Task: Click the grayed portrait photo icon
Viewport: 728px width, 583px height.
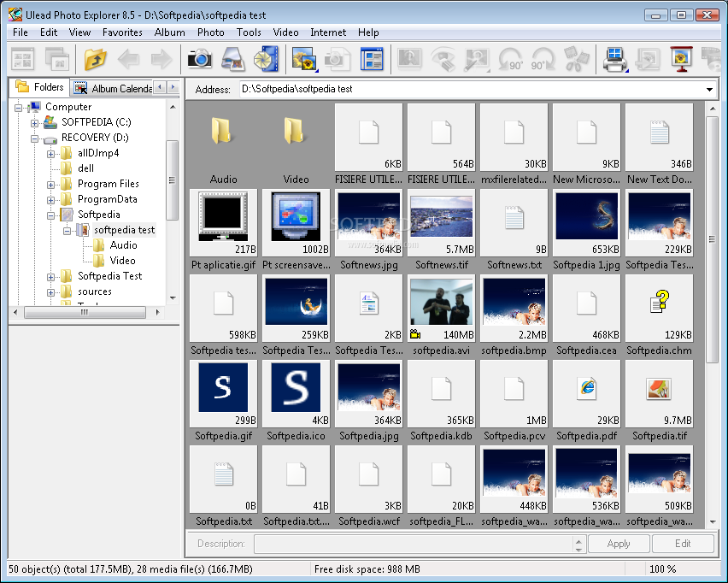Action: pos(409,59)
